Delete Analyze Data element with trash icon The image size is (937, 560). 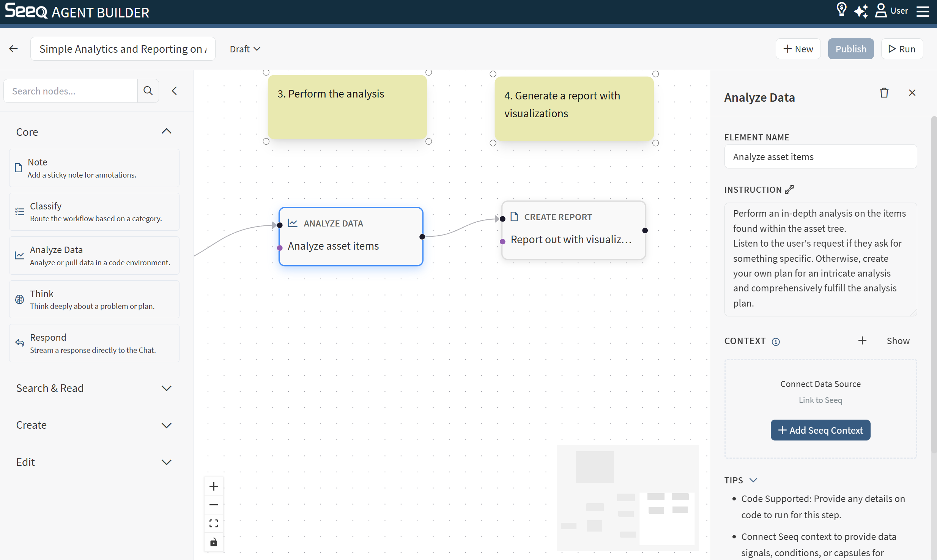pyautogui.click(x=884, y=93)
